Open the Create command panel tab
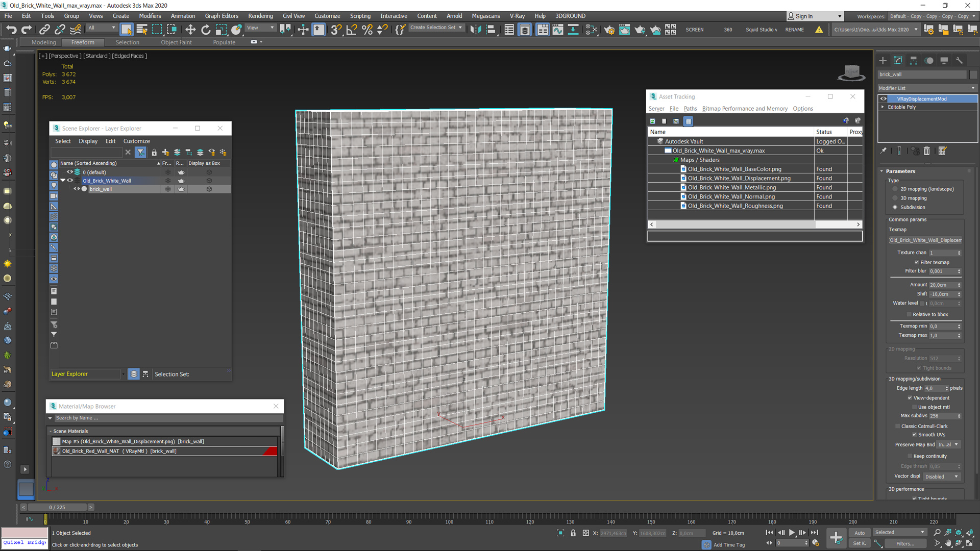 click(883, 61)
